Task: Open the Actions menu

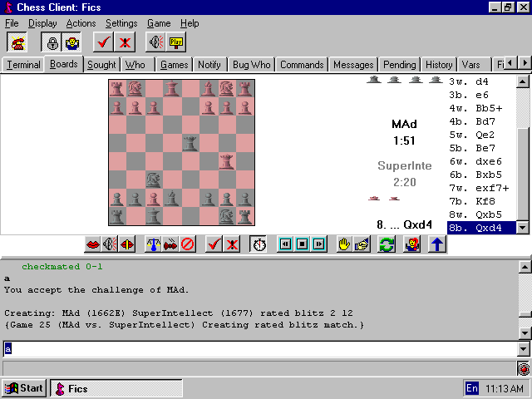Action: tap(81, 23)
